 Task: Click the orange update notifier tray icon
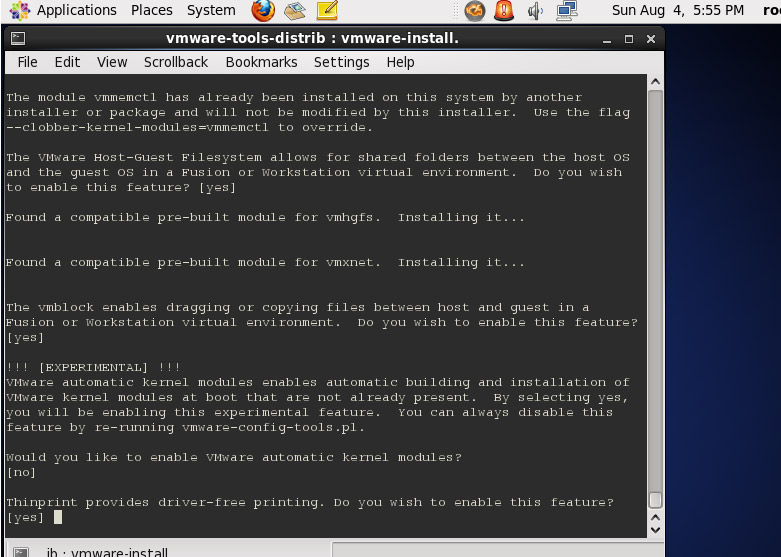tap(475, 10)
